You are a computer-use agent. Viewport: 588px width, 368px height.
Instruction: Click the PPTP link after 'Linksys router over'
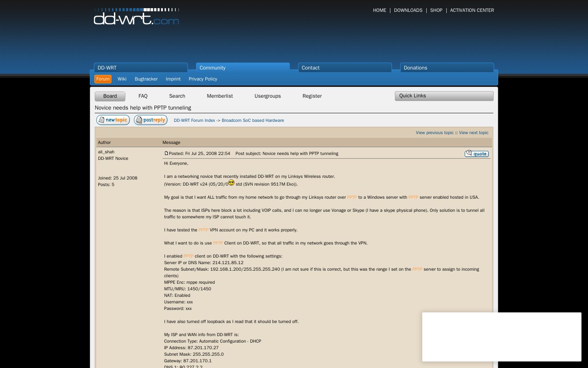[352, 197]
